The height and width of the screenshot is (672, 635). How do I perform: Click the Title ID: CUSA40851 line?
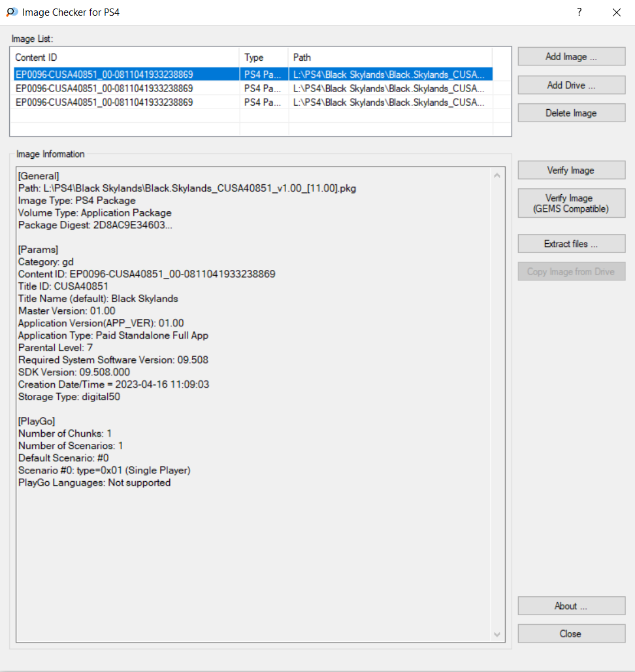pyautogui.click(x=63, y=287)
